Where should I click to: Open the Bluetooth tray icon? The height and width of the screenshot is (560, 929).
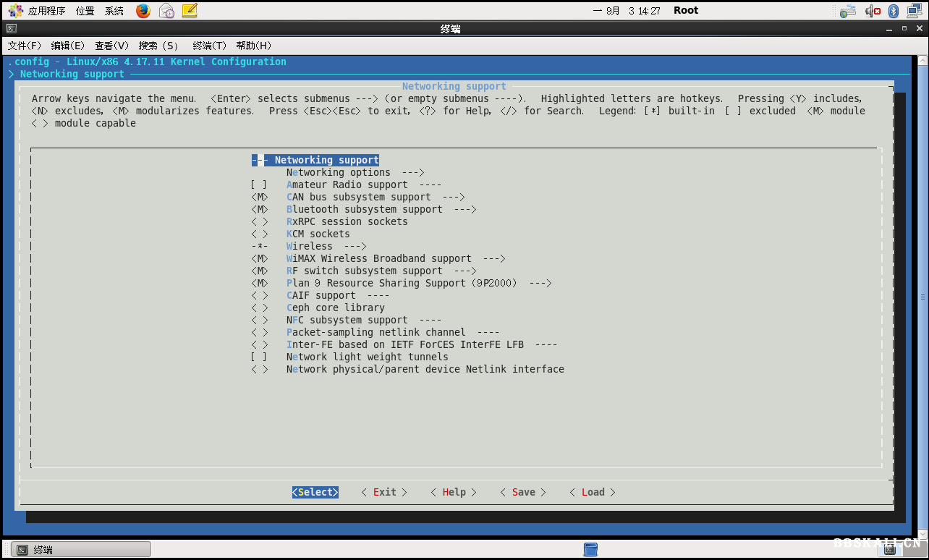tap(892, 11)
